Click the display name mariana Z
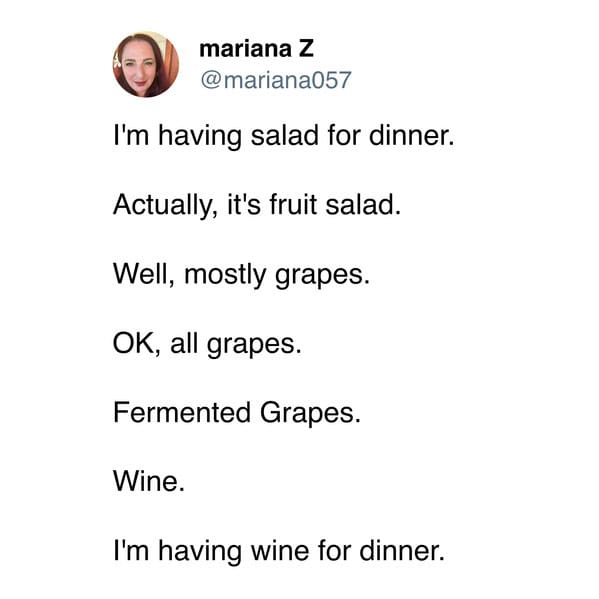This screenshot has height=599, width=599. point(256,49)
